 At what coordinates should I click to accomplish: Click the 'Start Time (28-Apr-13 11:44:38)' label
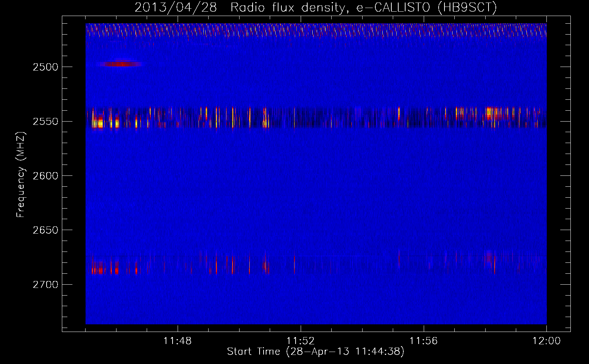(x=316, y=352)
